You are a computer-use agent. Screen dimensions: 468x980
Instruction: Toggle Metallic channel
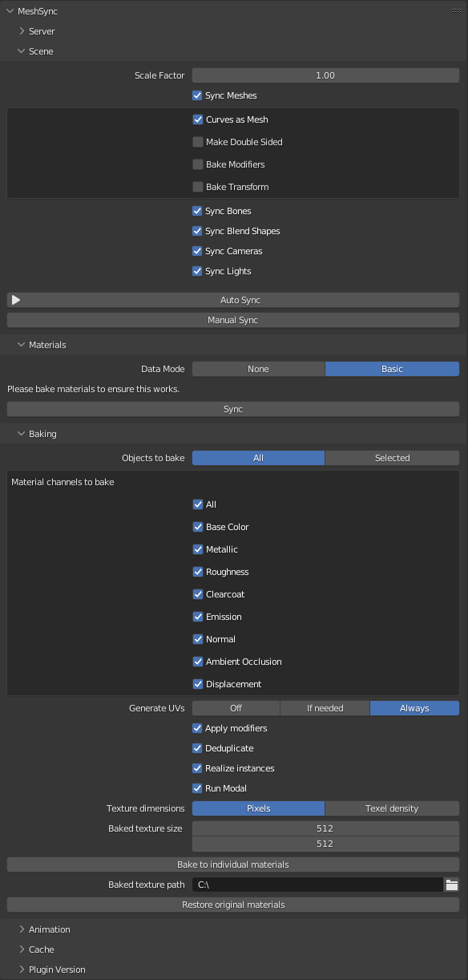pyautogui.click(x=198, y=549)
